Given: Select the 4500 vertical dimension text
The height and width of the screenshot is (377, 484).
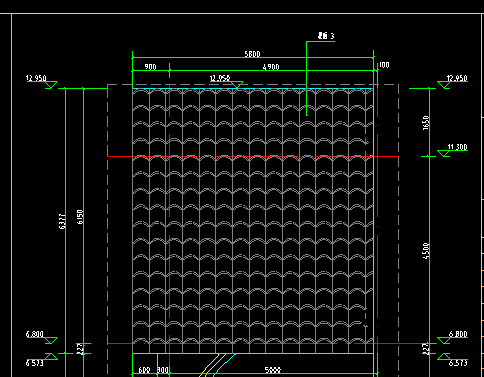Looking at the screenshot, I should tap(426, 250).
